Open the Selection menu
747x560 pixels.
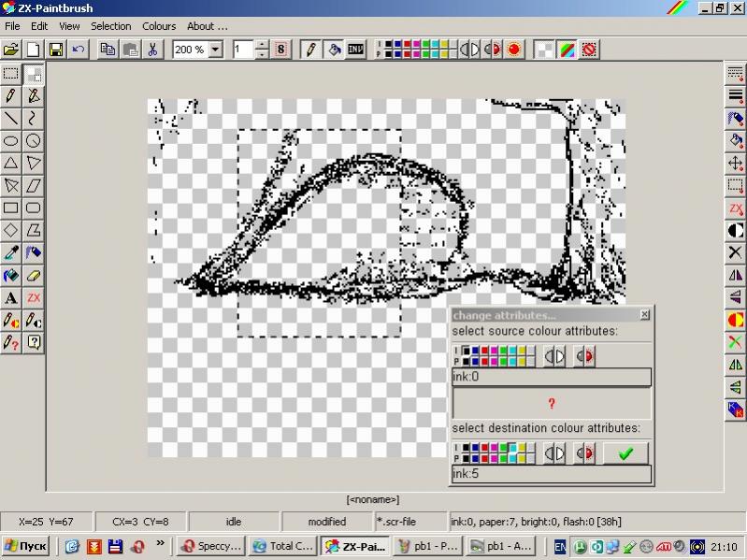pos(110,26)
